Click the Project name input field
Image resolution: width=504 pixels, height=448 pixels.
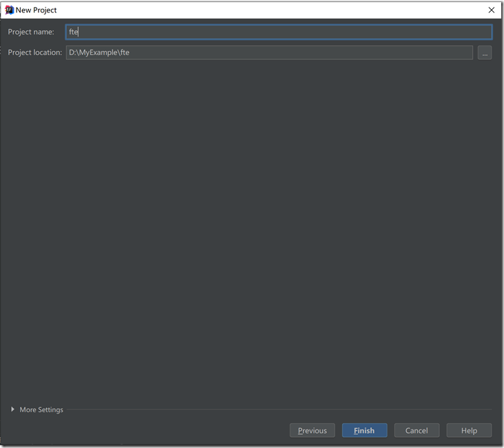tap(279, 32)
